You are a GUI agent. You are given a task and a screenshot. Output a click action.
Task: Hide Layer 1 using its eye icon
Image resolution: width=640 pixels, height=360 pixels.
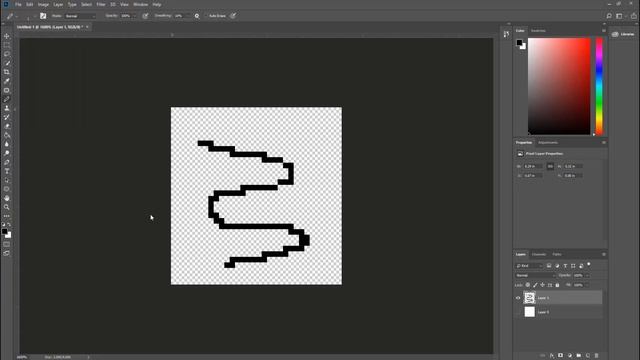tap(518, 298)
